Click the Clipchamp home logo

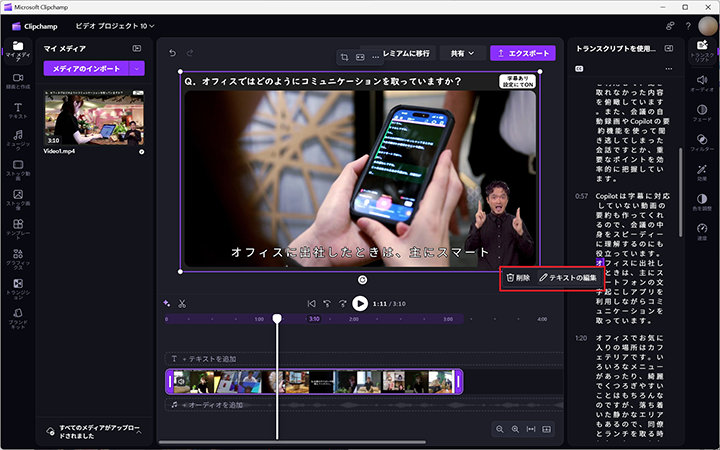click(35, 26)
